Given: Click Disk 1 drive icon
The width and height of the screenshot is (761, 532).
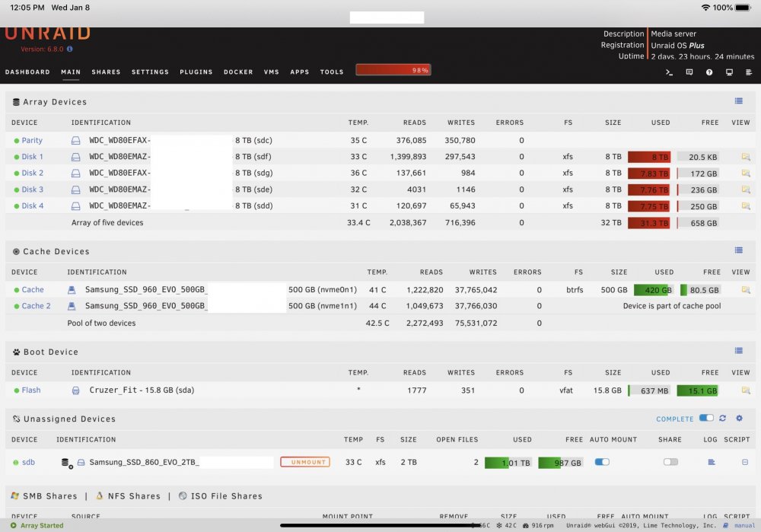Looking at the screenshot, I should (x=75, y=157).
